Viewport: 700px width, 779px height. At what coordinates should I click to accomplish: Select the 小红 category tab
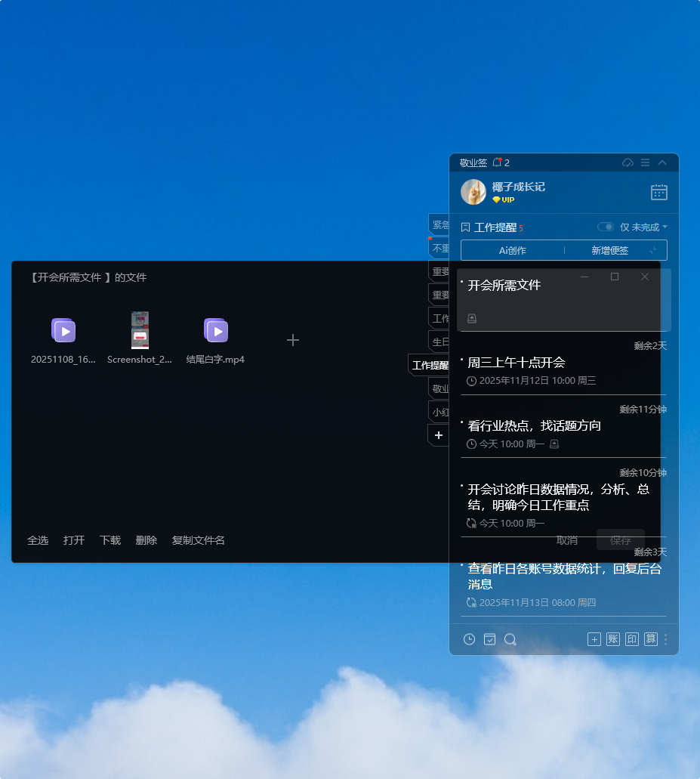(x=439, y=412)
